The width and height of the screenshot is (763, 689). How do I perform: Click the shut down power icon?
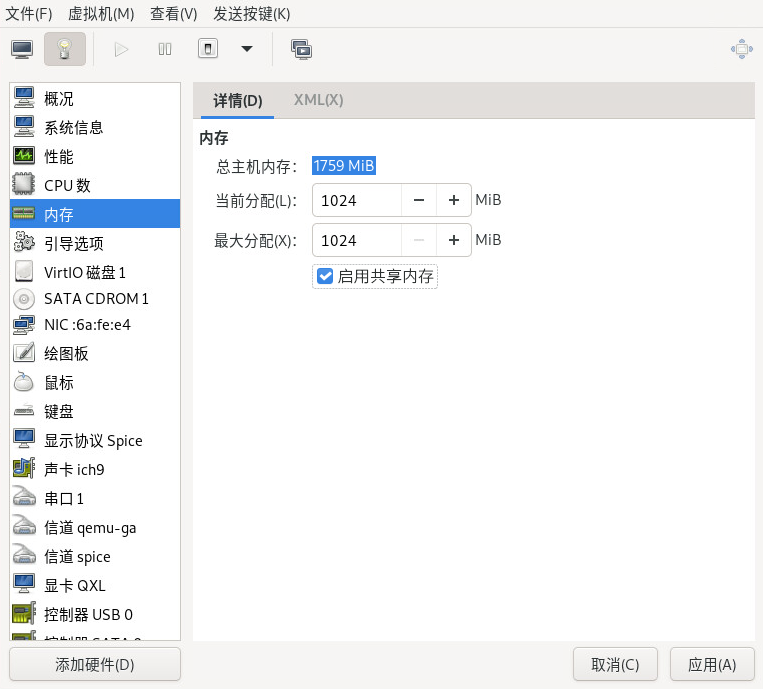coord(208,49)
